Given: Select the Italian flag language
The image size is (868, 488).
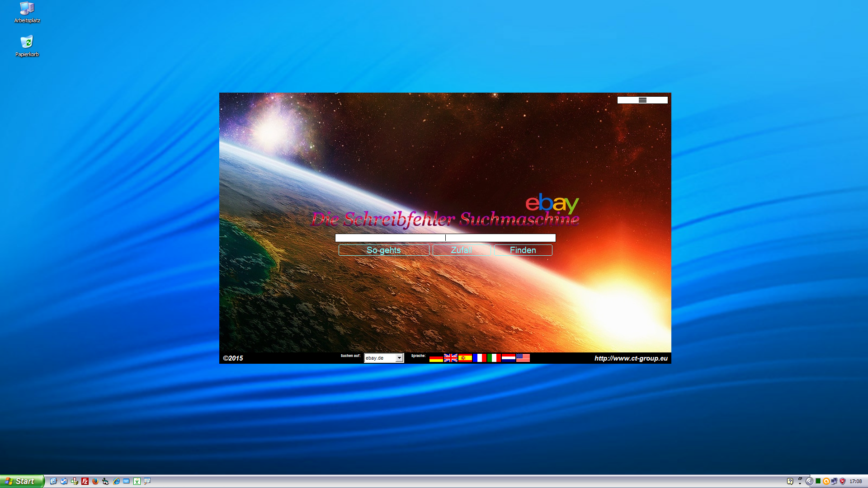Looking at the screenshot, I should point(494,358).
